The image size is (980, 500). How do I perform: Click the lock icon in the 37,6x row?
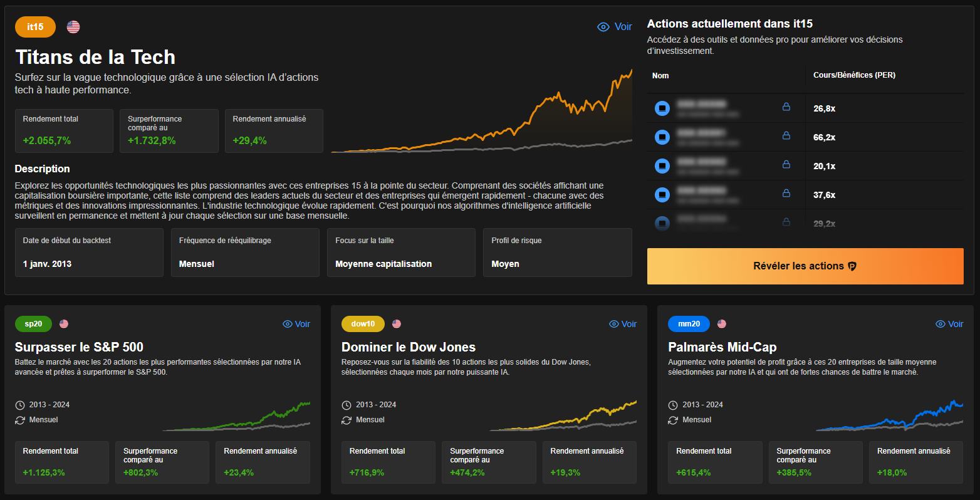click(x=786, y=194)
